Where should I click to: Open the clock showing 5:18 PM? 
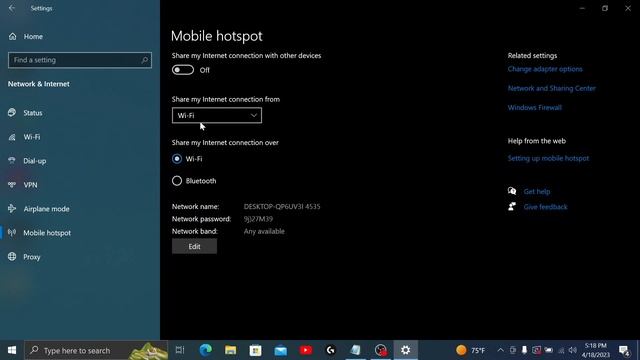click(596, 350)
